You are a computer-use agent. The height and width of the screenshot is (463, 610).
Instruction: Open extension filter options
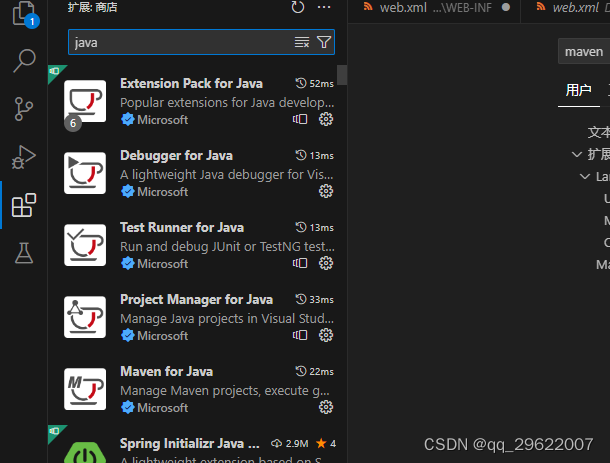[324, 42]
